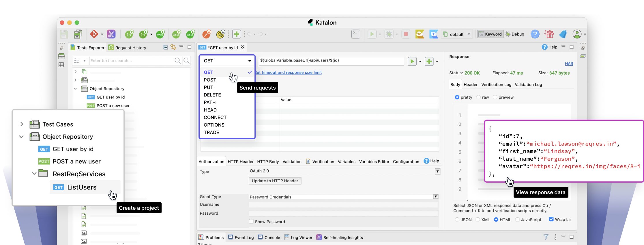
Task: Click the yellow gear import icon
Action: click(x=221, y=34)
